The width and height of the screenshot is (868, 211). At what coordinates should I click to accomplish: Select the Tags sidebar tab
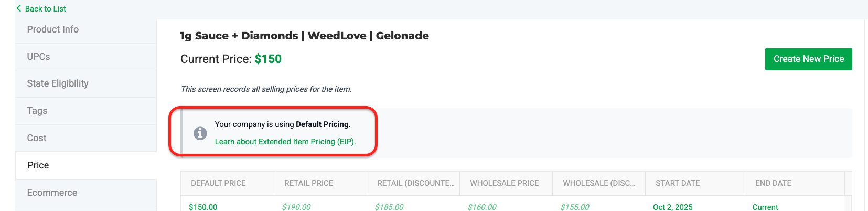point(37,111)
